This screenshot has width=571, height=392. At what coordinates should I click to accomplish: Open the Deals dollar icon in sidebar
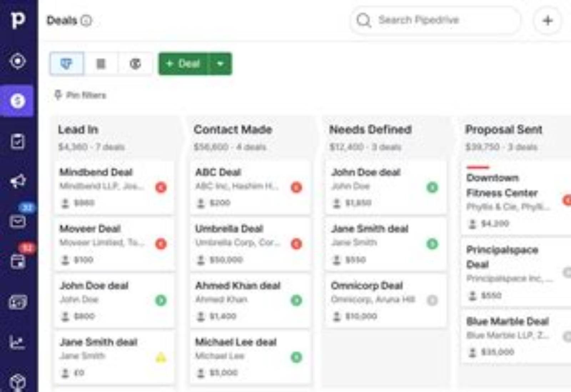pos(17,101)
